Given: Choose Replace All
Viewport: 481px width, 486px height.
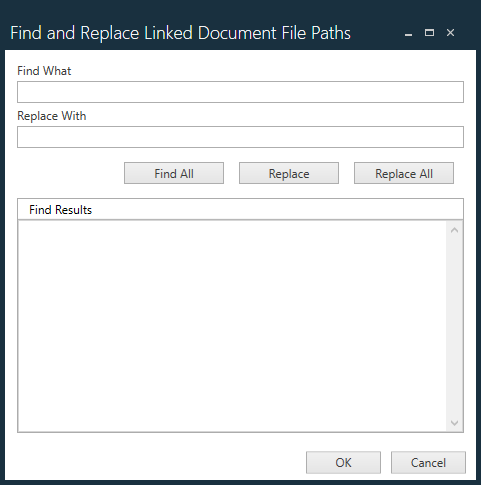Looking at the screenshot, I should (x=404, y=173).
